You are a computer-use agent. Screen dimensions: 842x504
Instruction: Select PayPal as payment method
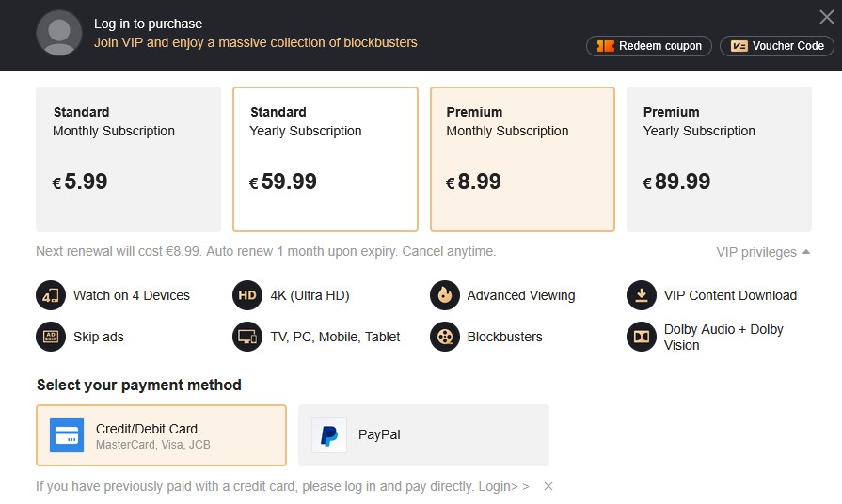423,435
